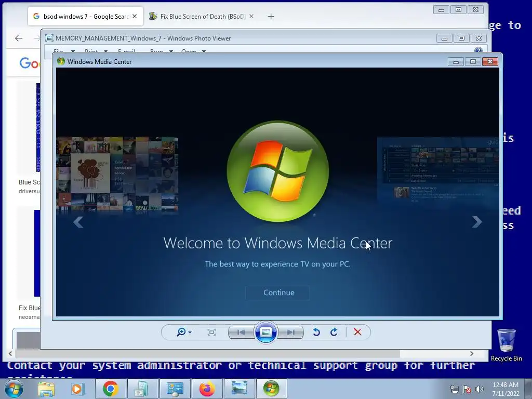Image resolution: width=532 pixels, height=399 pixels.
Task: Click Chrome back navigation arrow
Action: tap(19, 38)
